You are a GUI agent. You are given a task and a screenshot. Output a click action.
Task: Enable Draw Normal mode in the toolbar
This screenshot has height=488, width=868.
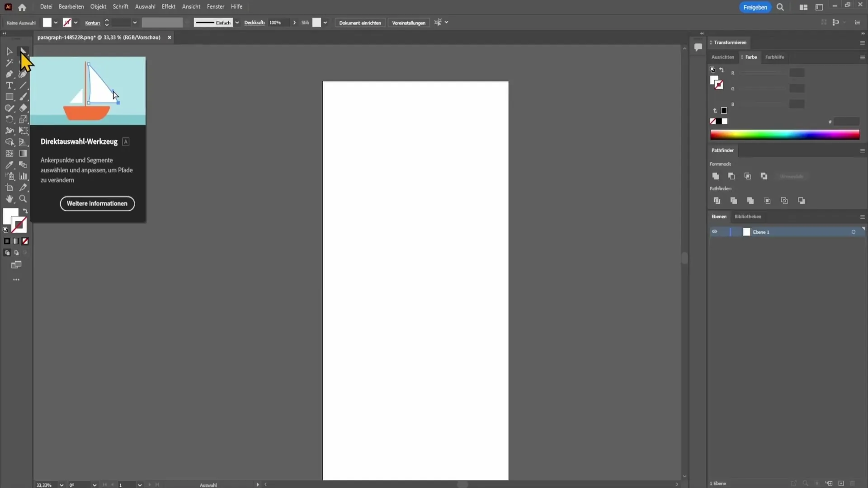pos(7,253)
